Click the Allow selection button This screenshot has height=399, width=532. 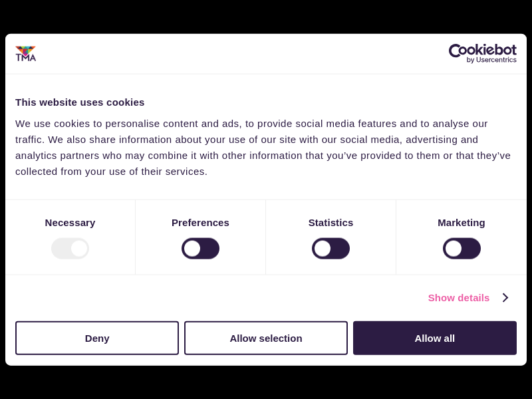coord(266,338)
